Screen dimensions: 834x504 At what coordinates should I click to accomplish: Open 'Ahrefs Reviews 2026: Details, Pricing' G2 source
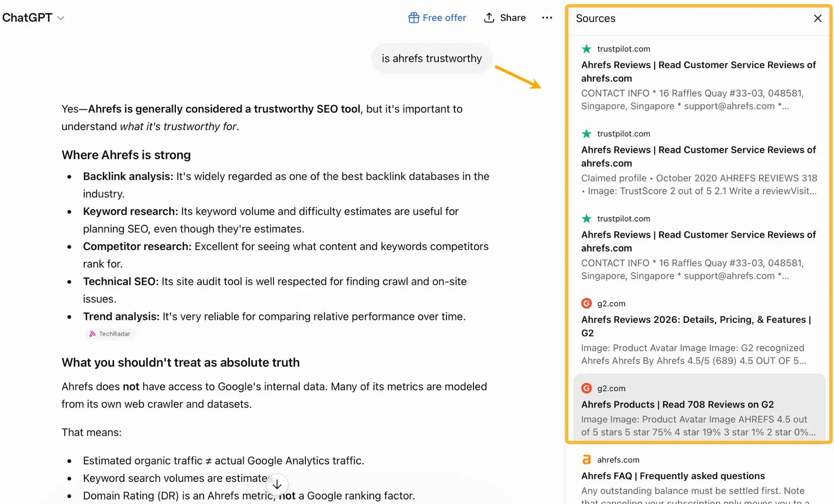699,333
